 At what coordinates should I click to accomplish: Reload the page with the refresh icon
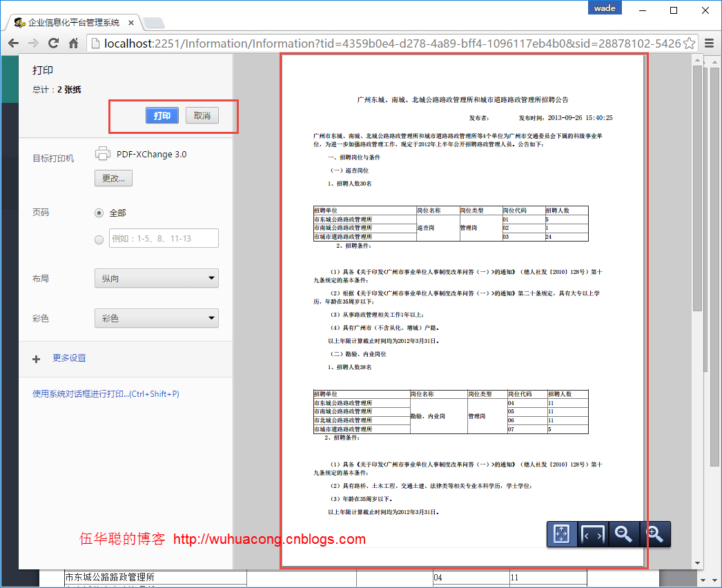click(53, 43)
